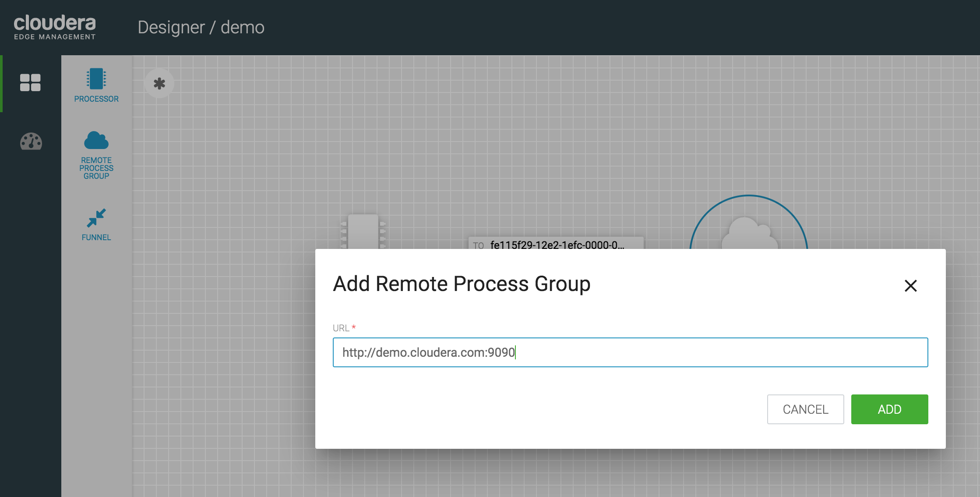Viewport: 980px width, 497px height.
Task: Click the URL input field
Action: [631, 352]
